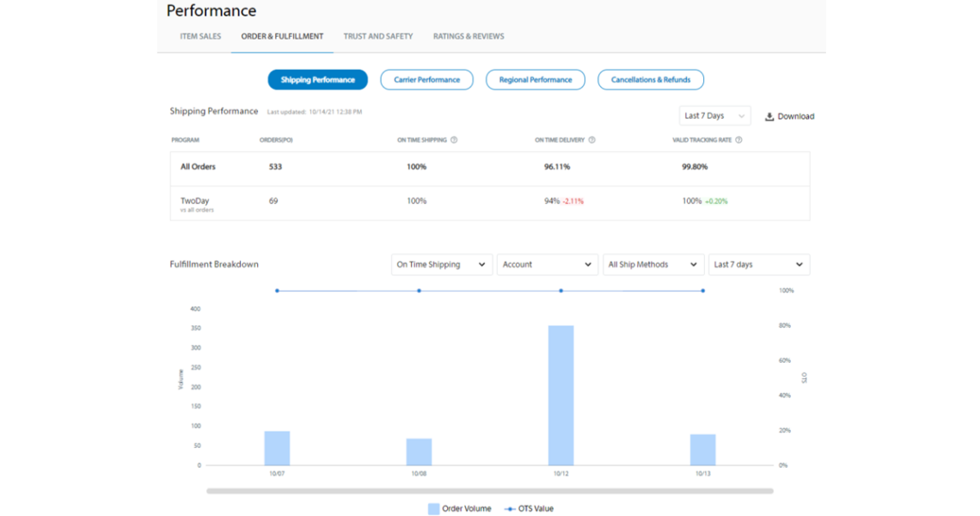Open the All Ship Methods dropdown
The height and width of the screenshot is (516, 980).
(x=653, y=264)
